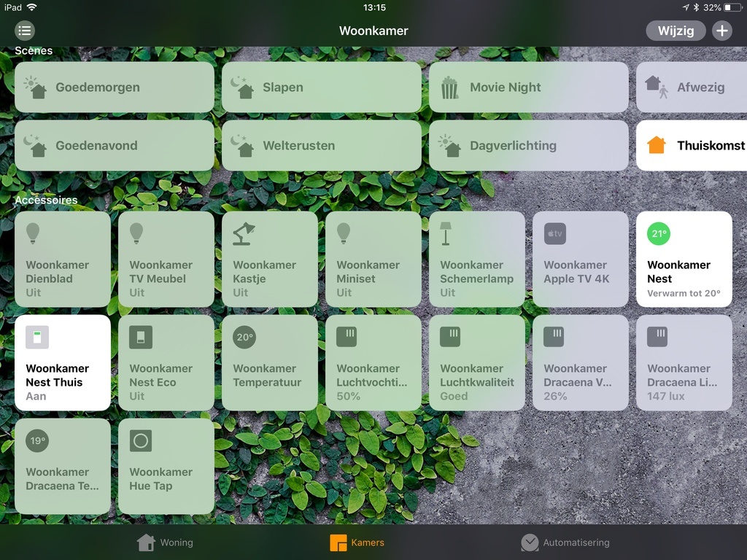The width and height of the screenshot is (747, 560).
Task: Activate the Slapen scene
Action: coord(322,87)
